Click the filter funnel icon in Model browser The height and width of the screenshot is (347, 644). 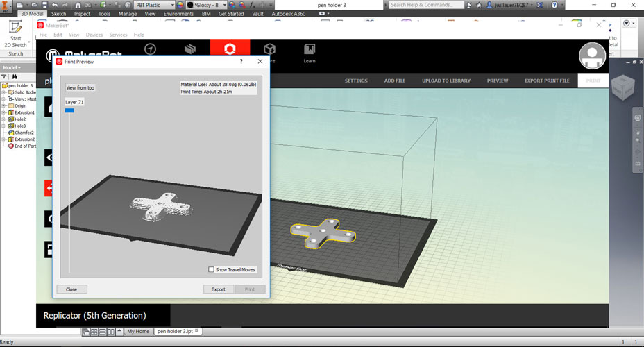point(4,77)
